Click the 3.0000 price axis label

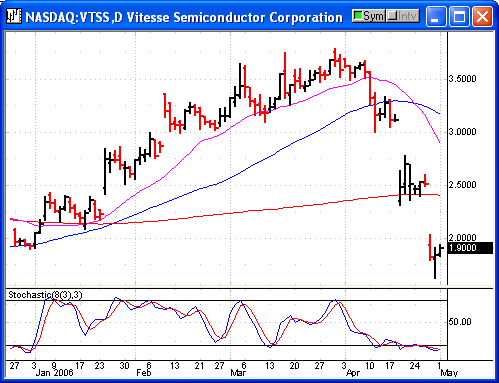[462, 132]
